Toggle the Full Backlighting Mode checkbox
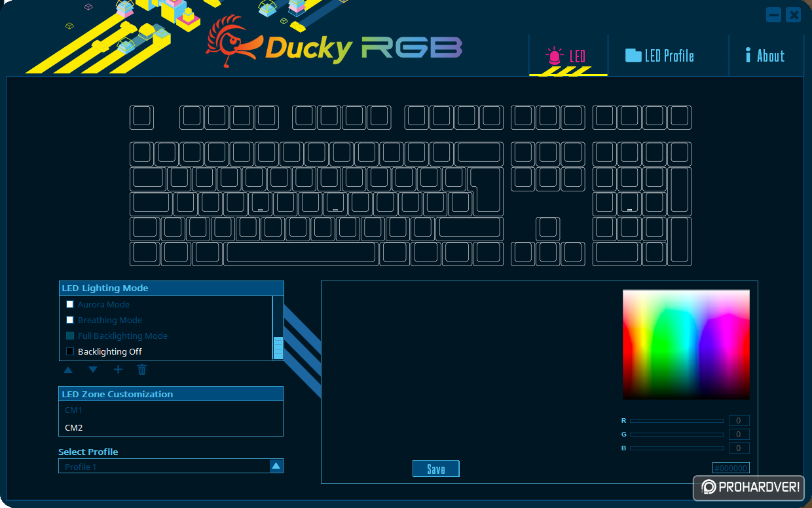This screenshot has height=508, width=812. tap(70, 336)
